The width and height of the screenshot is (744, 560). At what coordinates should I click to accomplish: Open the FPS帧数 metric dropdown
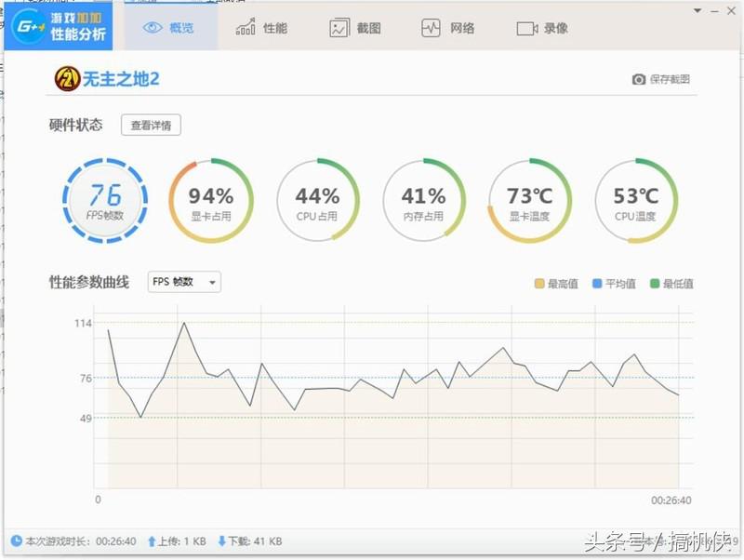point(183,283)
